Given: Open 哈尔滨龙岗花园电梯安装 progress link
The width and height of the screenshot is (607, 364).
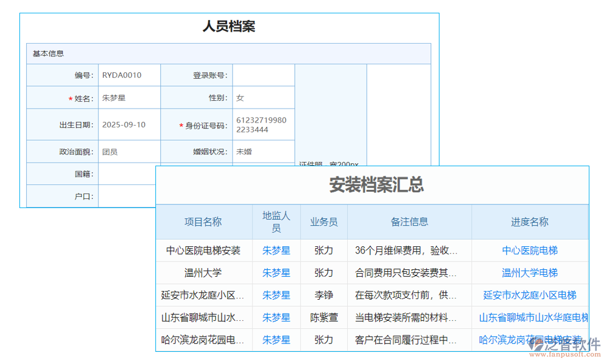Looking at the screenshot, I should [x=529, y=340].
